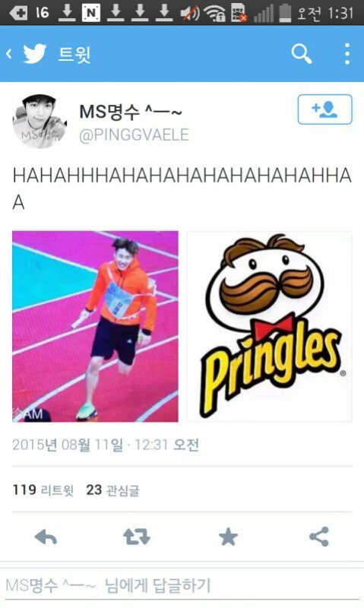Viewport: 364px width, 608px height.
Task: View the 119 리트윗 list
Action: click(43, 490)
